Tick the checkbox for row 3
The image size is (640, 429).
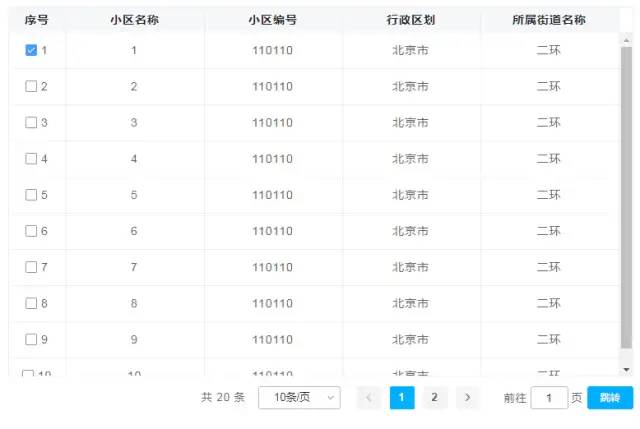coord(30,122)
